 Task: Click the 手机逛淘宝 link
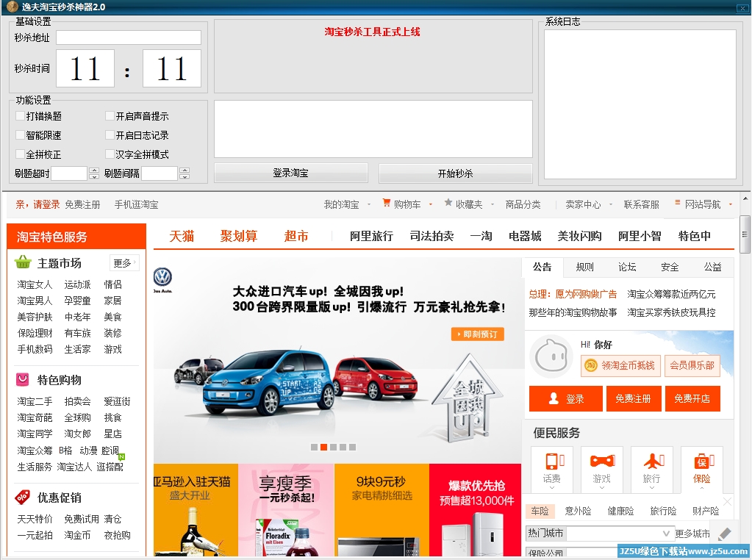pos(136,205)
